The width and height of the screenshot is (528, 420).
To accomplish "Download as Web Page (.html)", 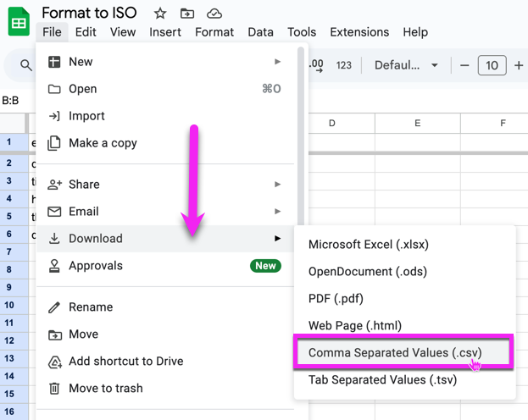I will pos(405,326).
